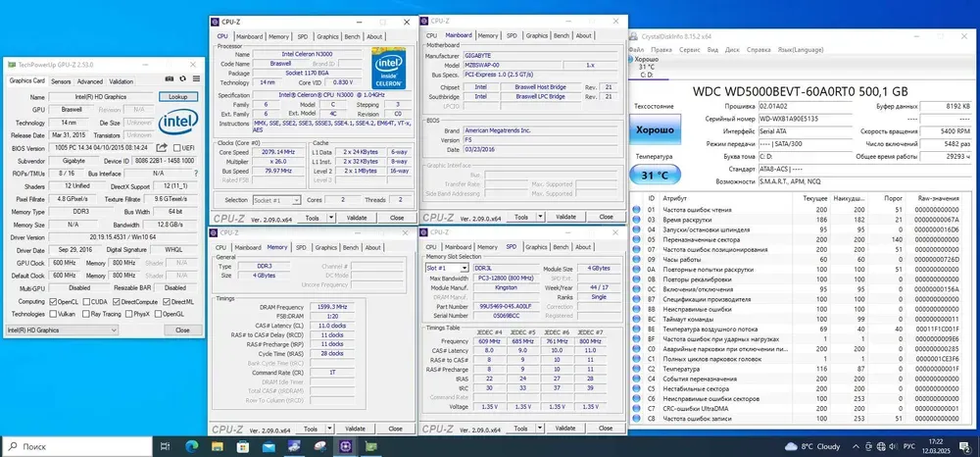Open the Файл menu in CrystalDiskInfo
The height and width of the screenshot is (457, 980).
point(636,49)
